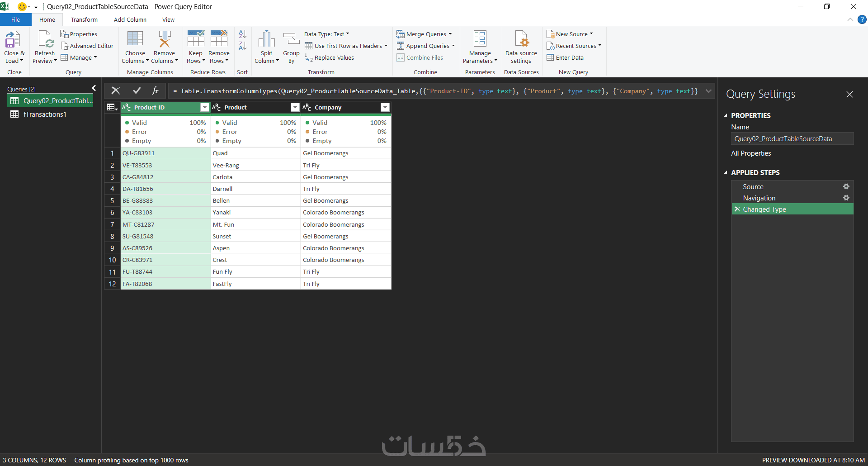Open Source step settings gear
This screenshot has width=868, height=466.
846,186
